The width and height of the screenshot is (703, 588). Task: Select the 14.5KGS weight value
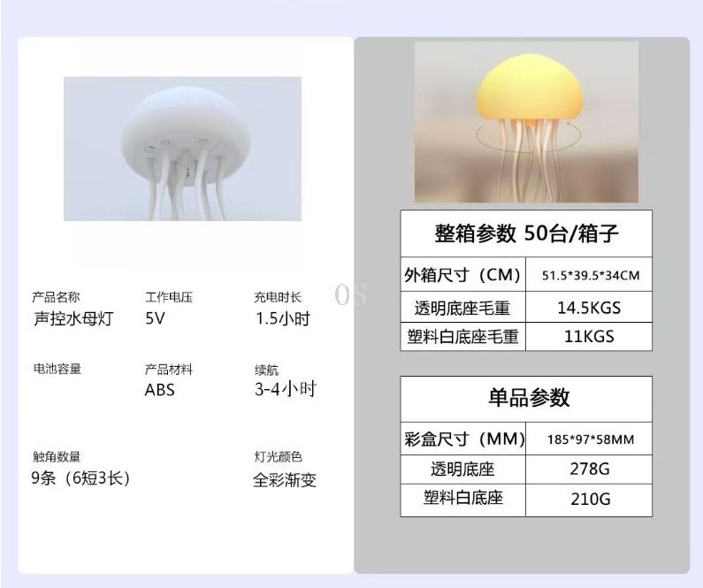coord(589,308)
